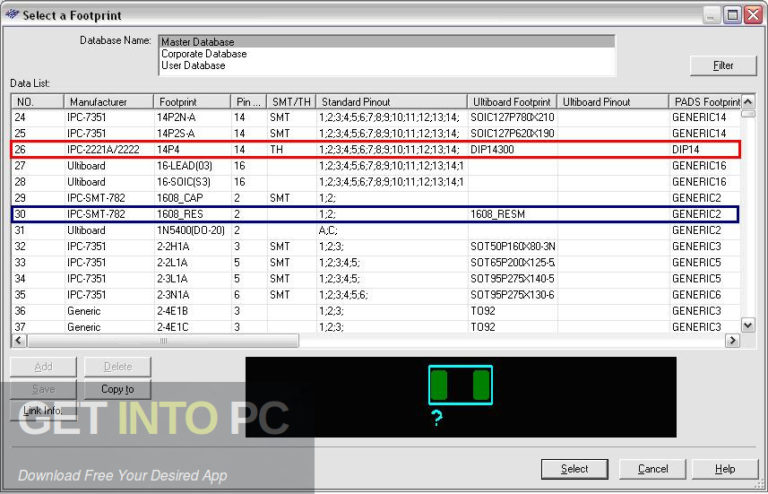
Task: Sort by the Footprint column header
Action: (192, 102)
